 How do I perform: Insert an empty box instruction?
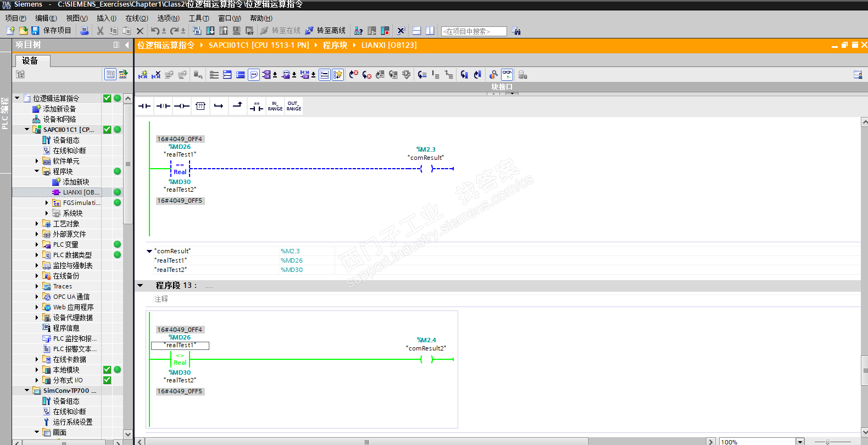click(201, 106)
